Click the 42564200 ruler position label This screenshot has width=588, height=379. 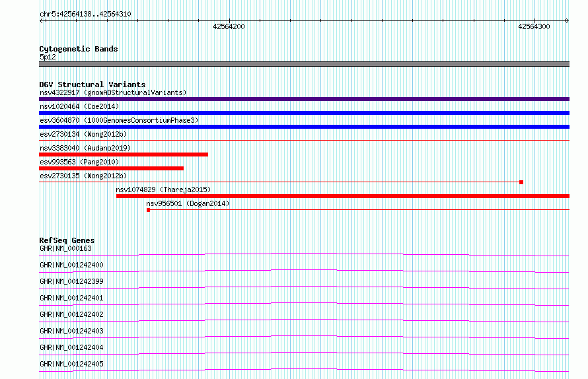click(x=229, y=26)
